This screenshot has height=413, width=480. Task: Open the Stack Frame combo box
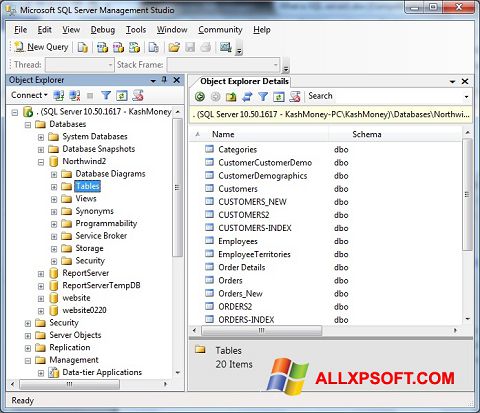click(x=223, y=65)
